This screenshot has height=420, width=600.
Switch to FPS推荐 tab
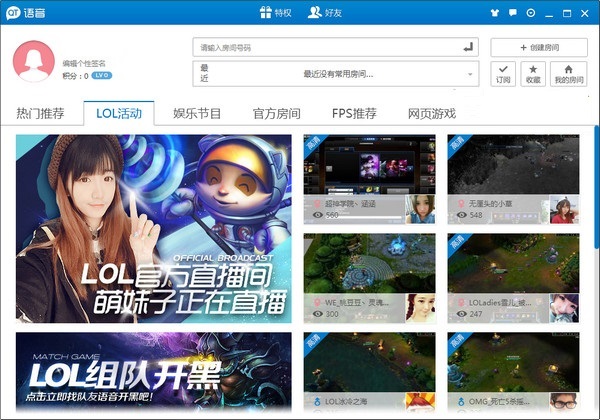pos(354,113)
